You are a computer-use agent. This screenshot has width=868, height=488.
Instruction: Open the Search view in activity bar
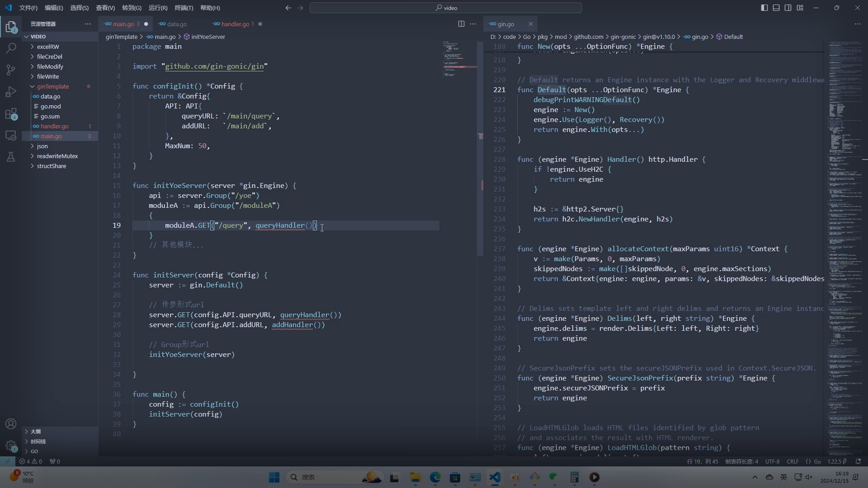(x=11, y=48)
